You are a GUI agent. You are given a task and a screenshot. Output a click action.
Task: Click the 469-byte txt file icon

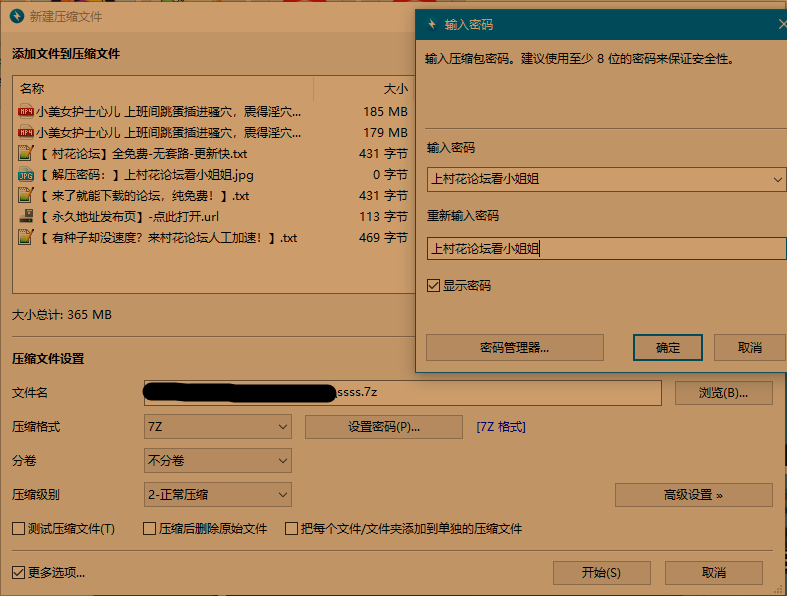pyautogui.click(x=26, y=238)
